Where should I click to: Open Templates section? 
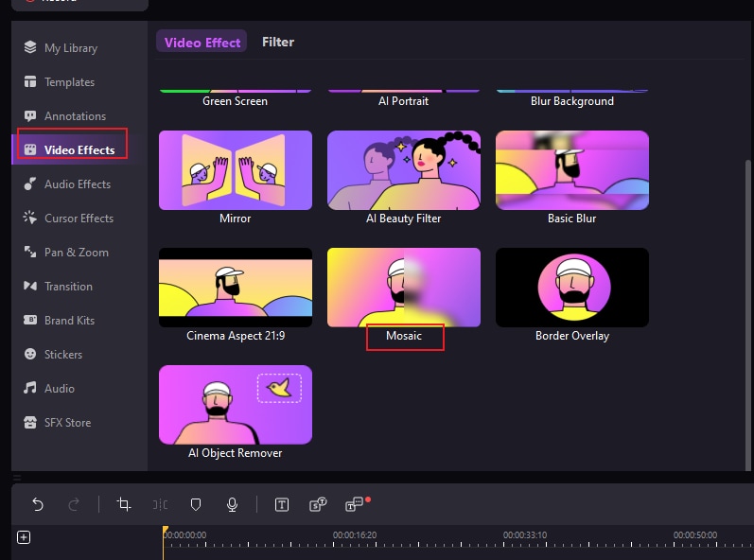(x=79, y=82)
